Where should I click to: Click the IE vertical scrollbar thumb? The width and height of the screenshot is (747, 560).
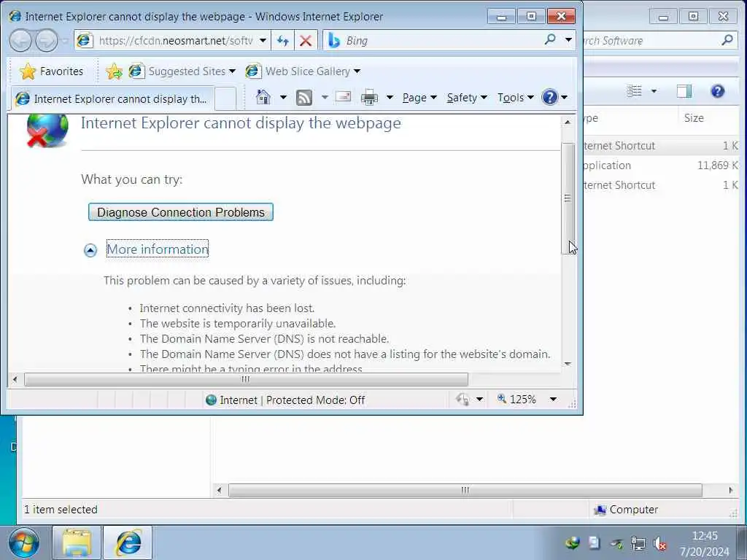click(568, 198)
